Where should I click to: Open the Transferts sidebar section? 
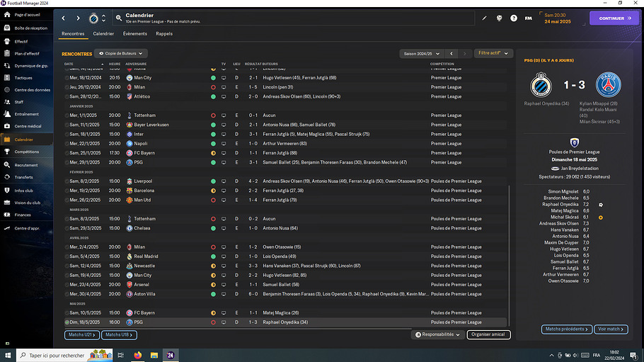pyautogui.click(x=23, y=177)
